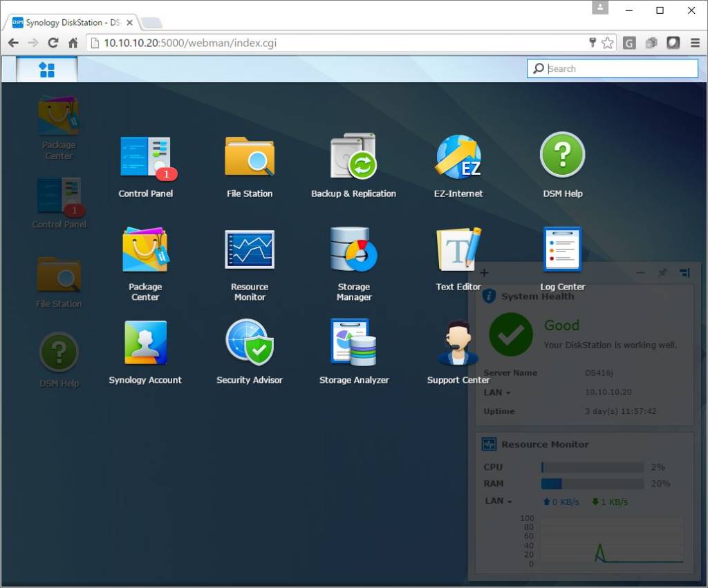Expand the LAN dropdown in Resource Monitor

(x=498, y=501)
